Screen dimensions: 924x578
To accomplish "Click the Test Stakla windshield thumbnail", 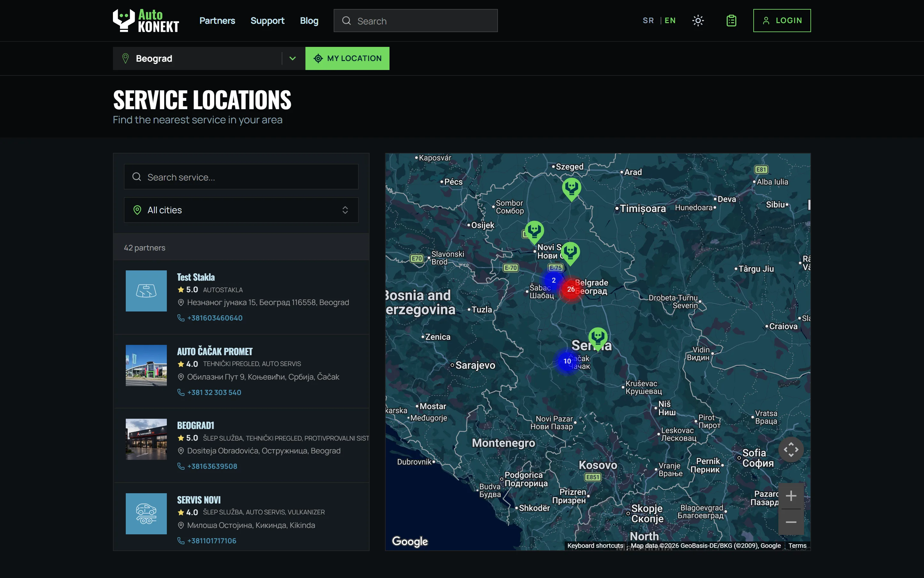I will tap(146, 291).
